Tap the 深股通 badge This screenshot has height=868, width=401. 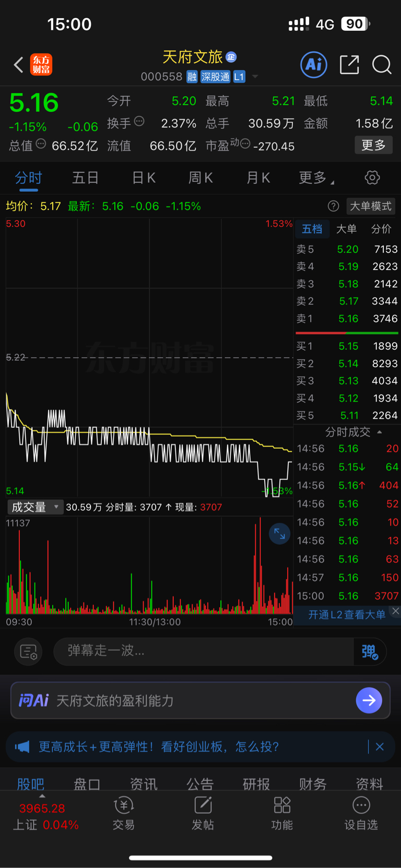215,77
